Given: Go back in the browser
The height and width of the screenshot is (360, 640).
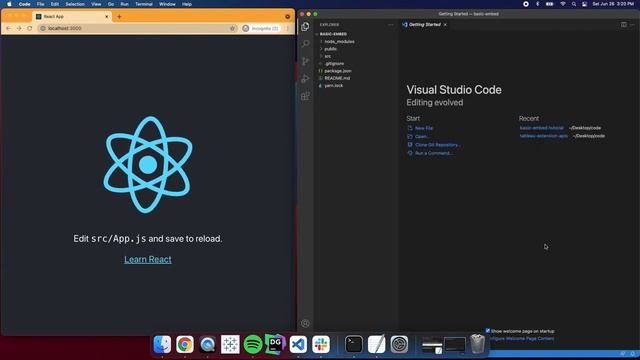Looking at the screenshot, I should (9, 28).
